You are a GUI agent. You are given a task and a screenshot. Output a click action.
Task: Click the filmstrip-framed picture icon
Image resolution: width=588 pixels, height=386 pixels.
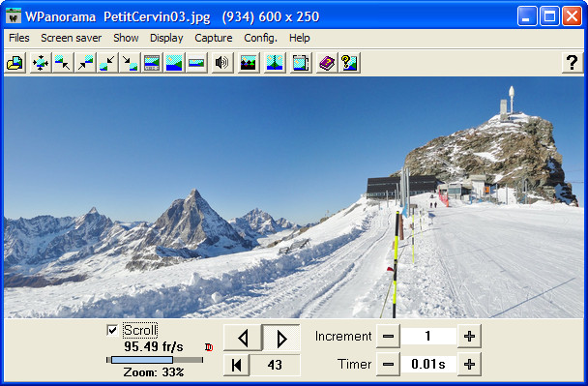point(152,63)
